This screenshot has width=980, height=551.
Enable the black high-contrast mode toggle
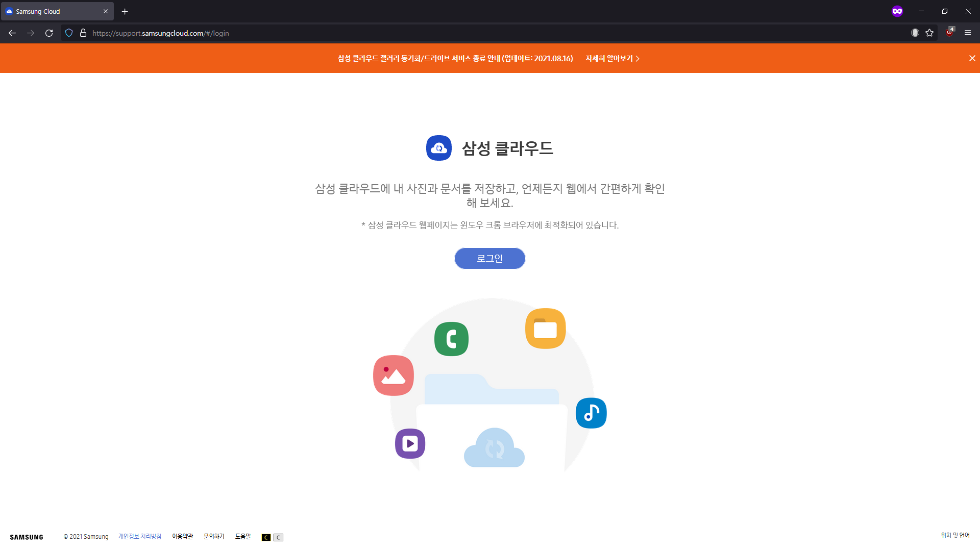pos(266,537)
